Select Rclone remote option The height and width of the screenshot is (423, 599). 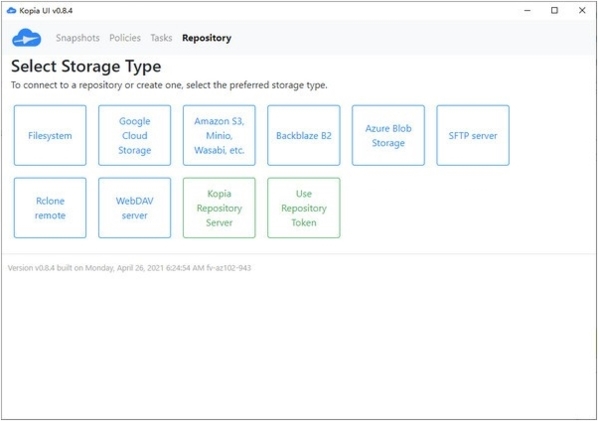pos(50,208)
